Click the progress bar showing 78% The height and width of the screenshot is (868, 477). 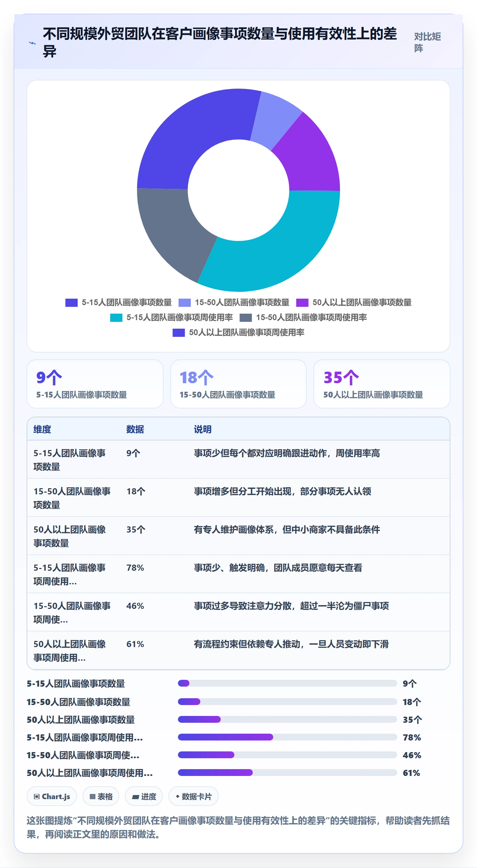click(x=288, y=737)
